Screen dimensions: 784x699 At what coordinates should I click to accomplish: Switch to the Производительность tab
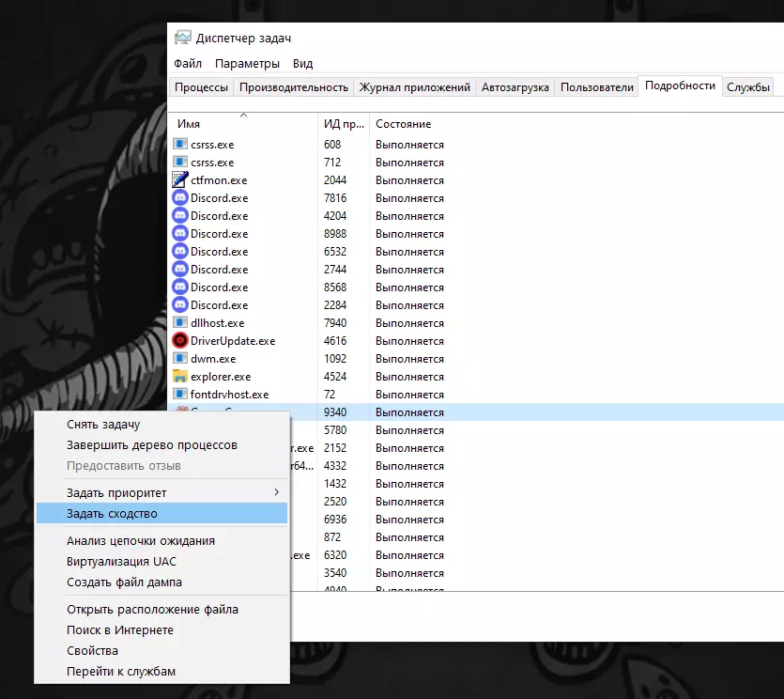click(294, 87)
